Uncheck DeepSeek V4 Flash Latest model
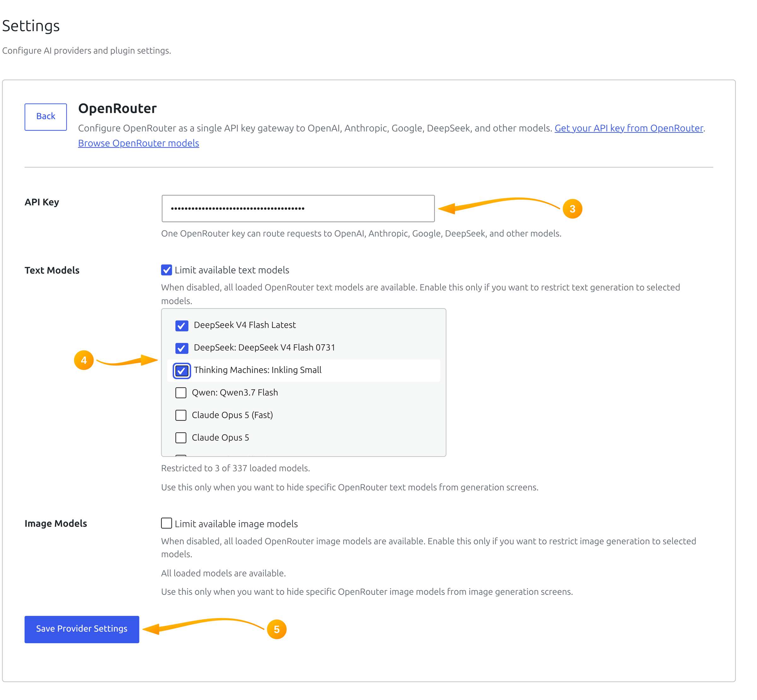Screen dimensions: 757x700 click(x=181, y=325)
